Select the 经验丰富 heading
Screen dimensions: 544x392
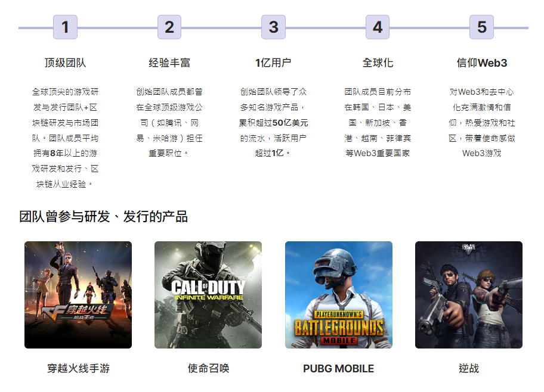coord(169,63)
